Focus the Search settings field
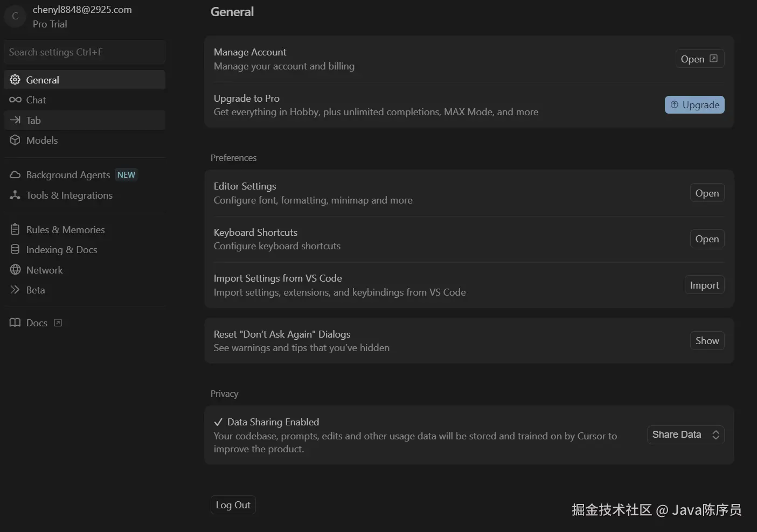 [x=84, y=52]
